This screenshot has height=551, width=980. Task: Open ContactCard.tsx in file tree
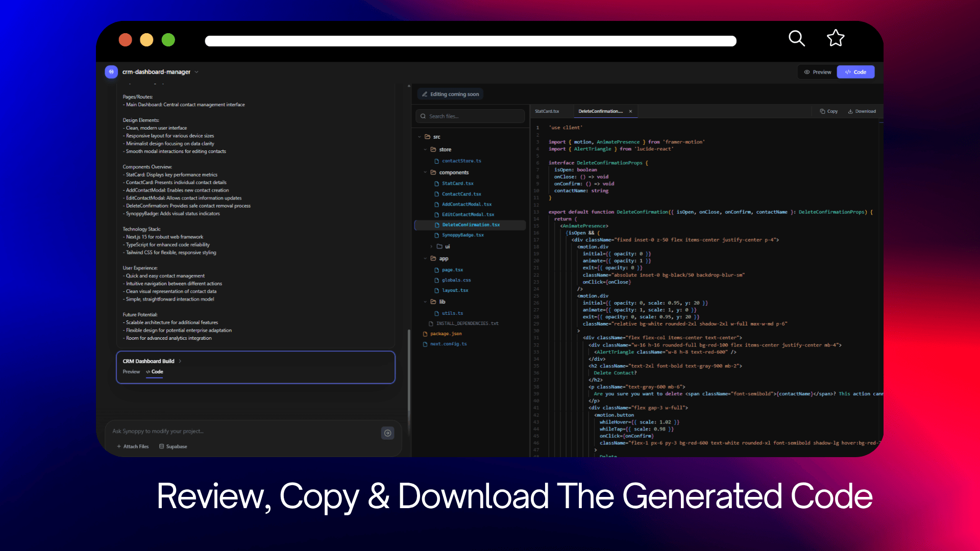tap(461, 194)
